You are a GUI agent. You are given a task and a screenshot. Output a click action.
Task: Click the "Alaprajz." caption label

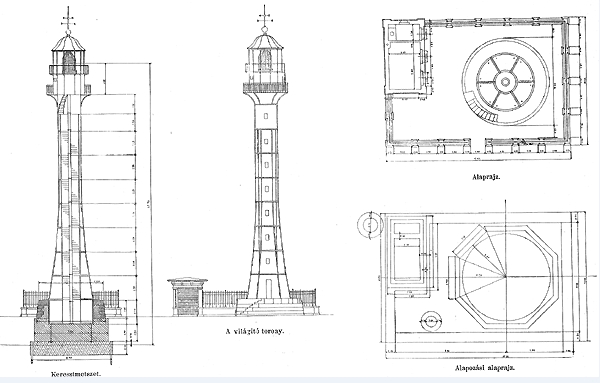coord(486,177)
